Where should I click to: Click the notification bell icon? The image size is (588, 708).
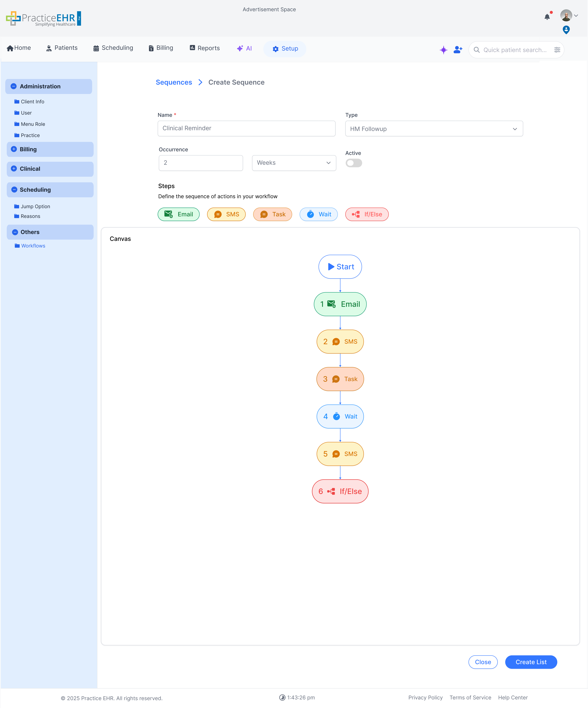point(547,17)
